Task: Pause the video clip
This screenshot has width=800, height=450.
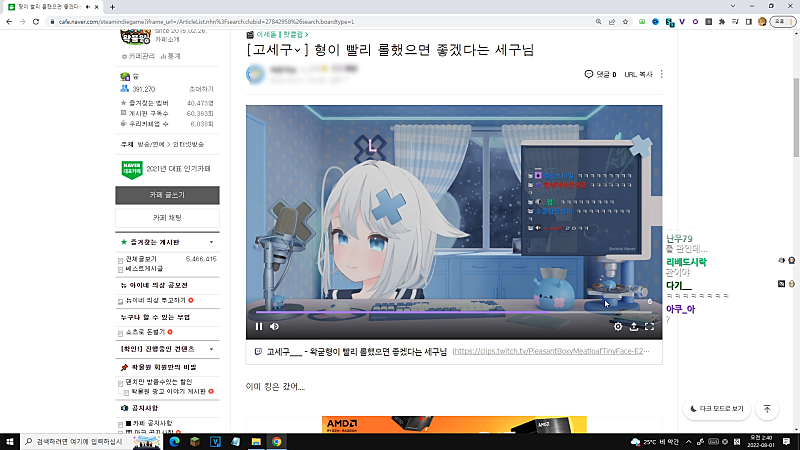Action: click(x=259, y=327)
